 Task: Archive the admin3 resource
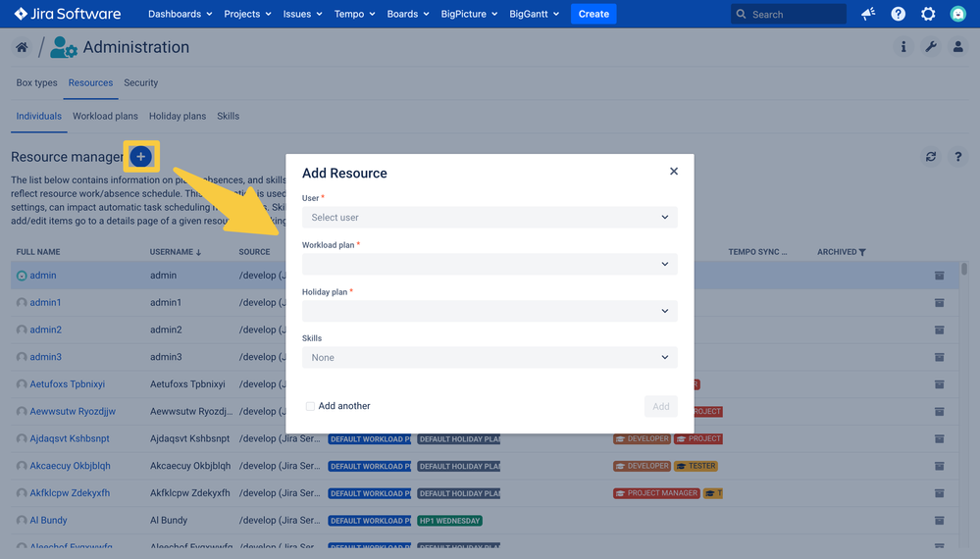(940, 357)
